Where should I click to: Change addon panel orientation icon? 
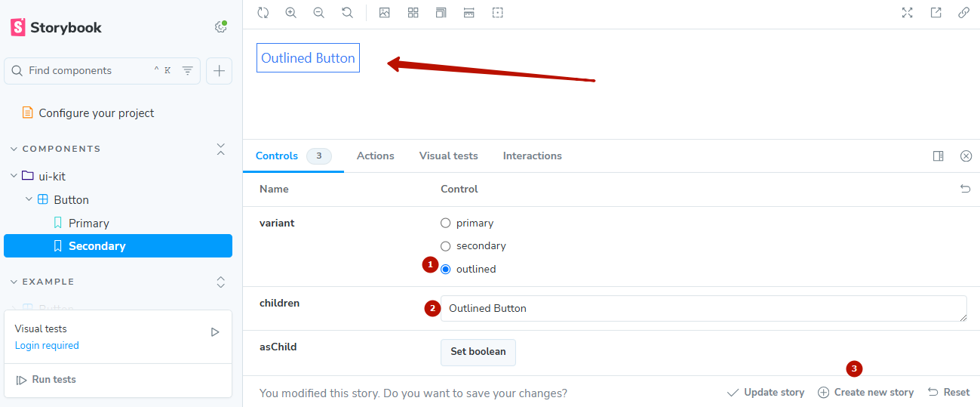point(938,156)
